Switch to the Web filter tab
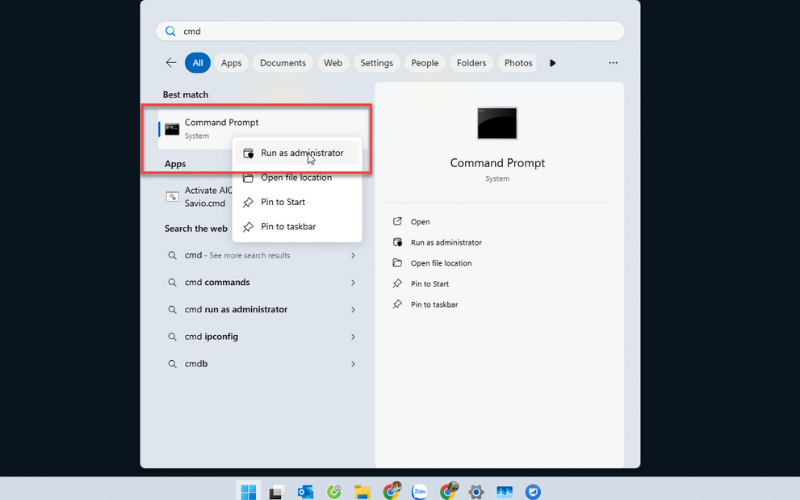Screen dimensions: 800x500 pyautogui.click(x=333, y=63)
